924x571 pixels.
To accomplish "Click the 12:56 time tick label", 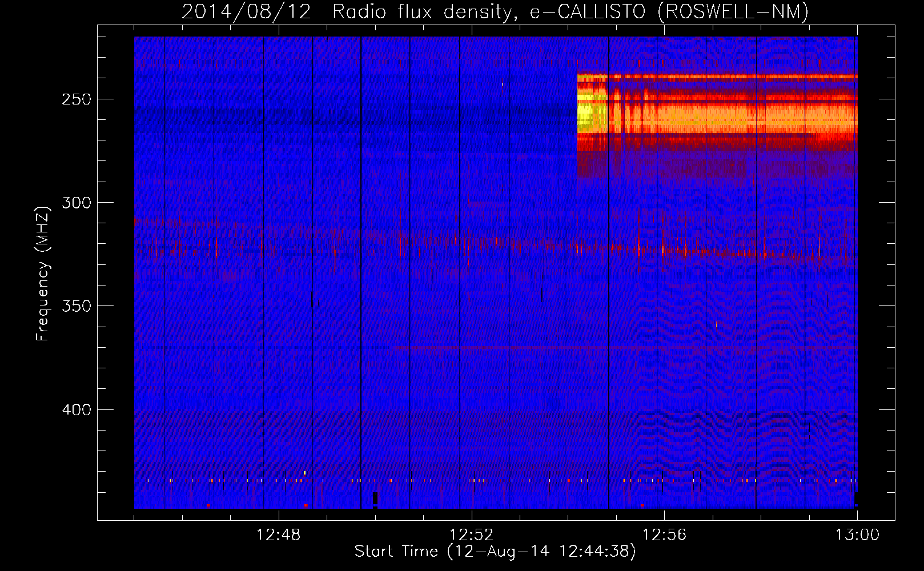I will (x=664, y=535).
